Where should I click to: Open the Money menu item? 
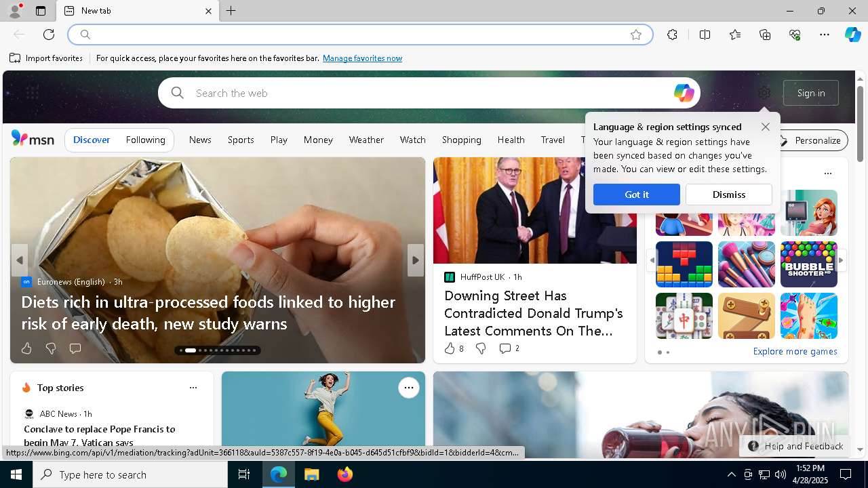[x=318, y=140]
